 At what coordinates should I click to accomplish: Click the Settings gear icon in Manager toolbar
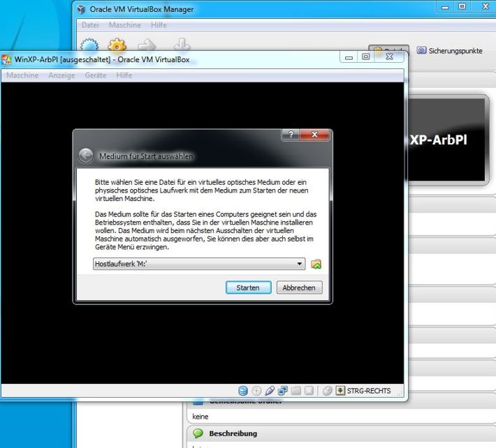(117, 45)
